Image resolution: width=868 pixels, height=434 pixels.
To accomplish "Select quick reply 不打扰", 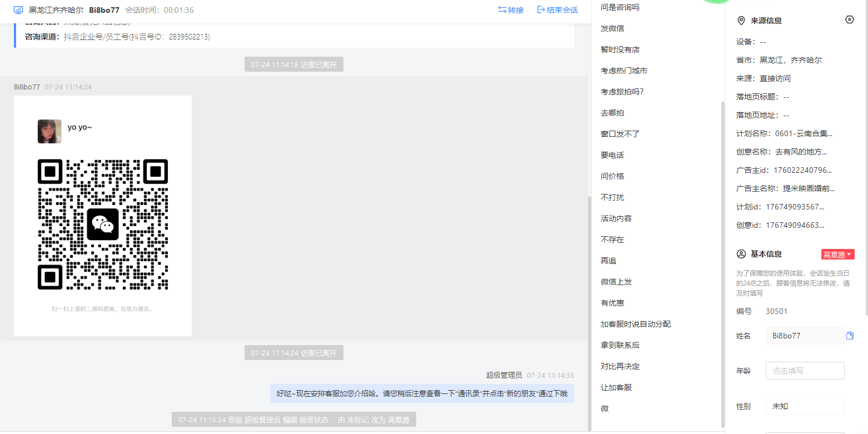I will point(612,197).
